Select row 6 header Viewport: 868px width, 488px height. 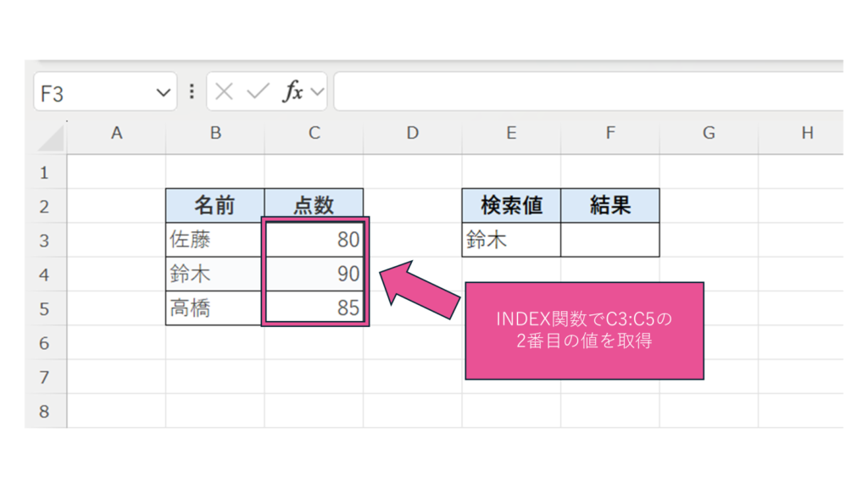click(45, 343)
